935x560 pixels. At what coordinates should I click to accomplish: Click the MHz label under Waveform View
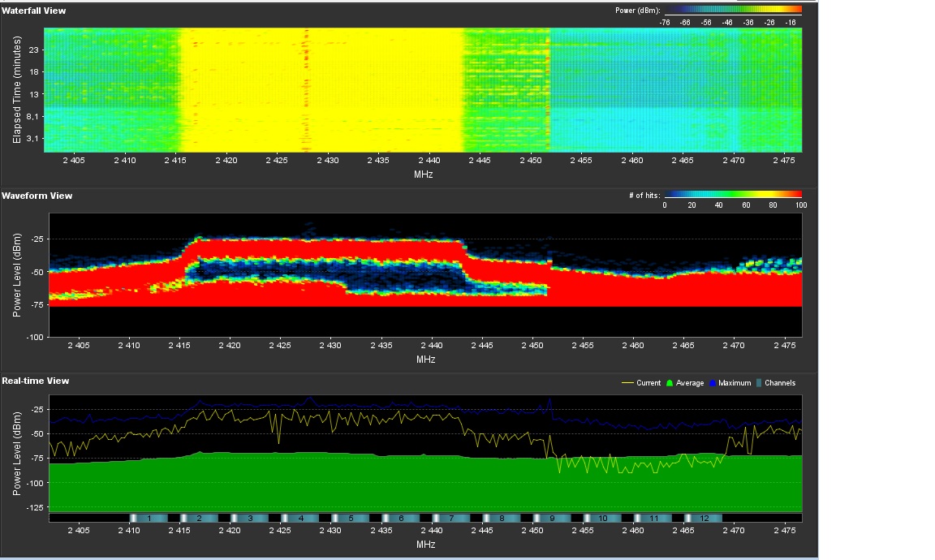426,359
